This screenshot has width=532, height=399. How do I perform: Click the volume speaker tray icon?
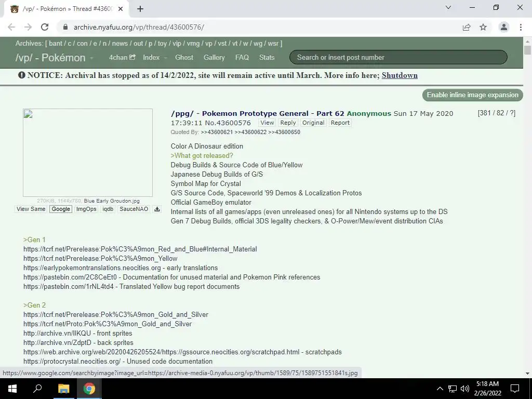(x=464, y=389)
